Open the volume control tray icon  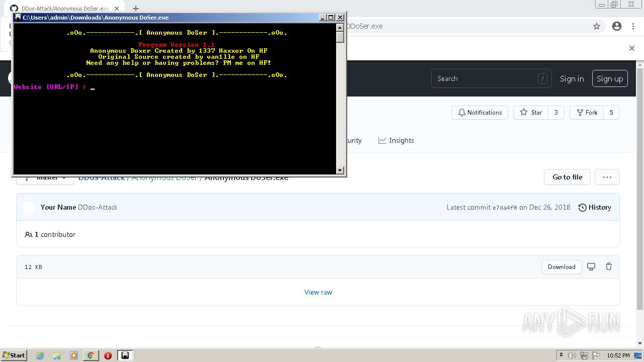(x=572, y=355)
